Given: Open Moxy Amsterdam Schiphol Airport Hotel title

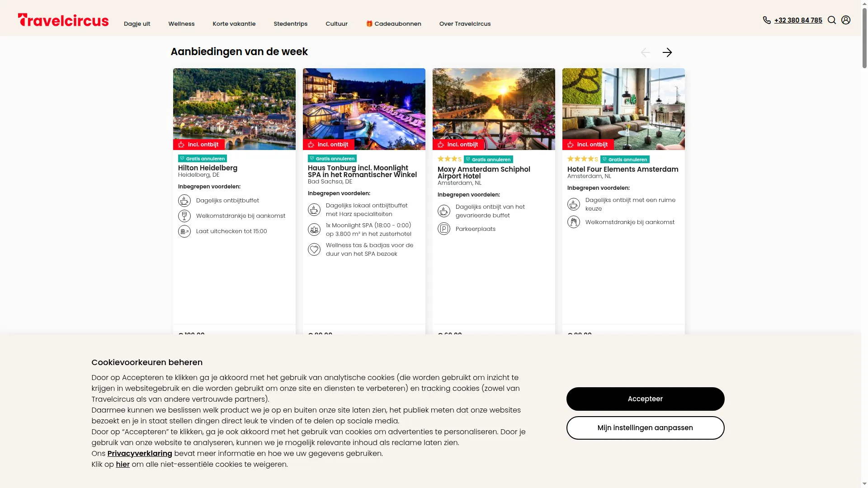Looking at the screenshot, I should 484,173.
